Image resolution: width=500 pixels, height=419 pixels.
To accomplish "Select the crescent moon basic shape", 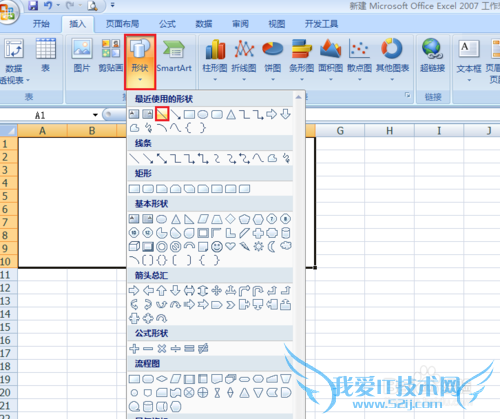I will (272, 247).
